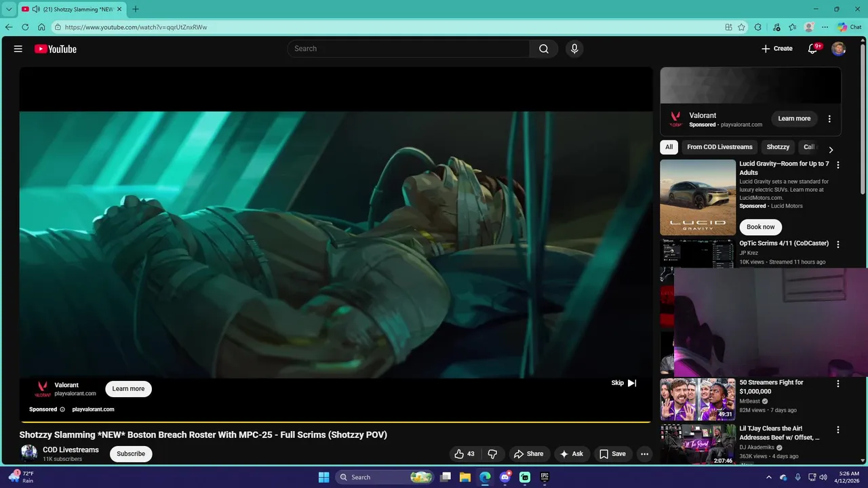Open Lil TJay Clears the Air thumbnail
This screenshot has width=868, height=488.
pyautogui.click(x=698, y=445)
